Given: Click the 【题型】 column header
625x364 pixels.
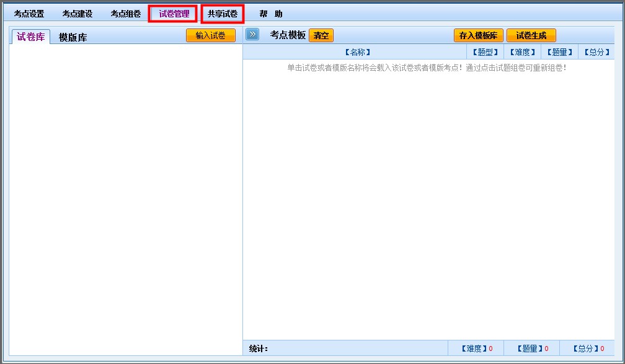Looking at the screenshot, I should pos(485,52).
